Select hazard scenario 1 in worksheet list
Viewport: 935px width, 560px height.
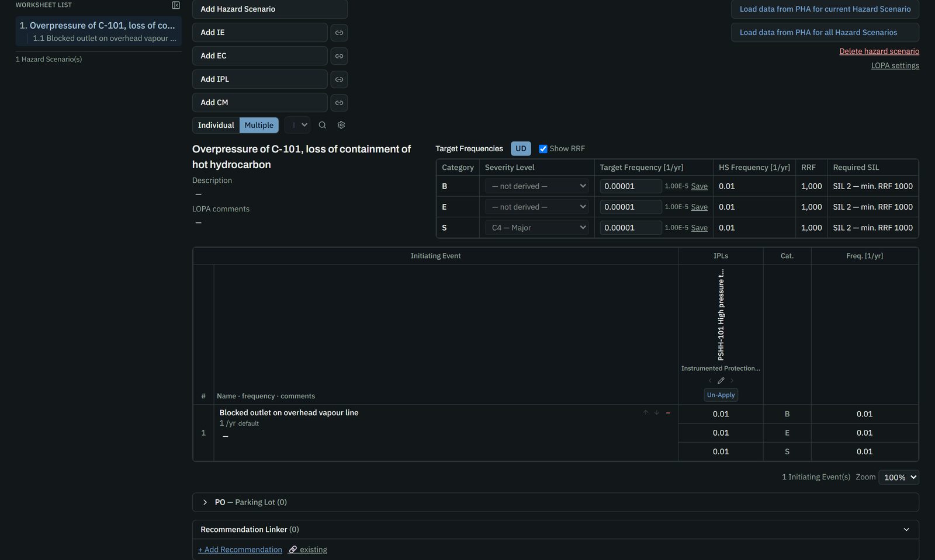tap(98, 26)
